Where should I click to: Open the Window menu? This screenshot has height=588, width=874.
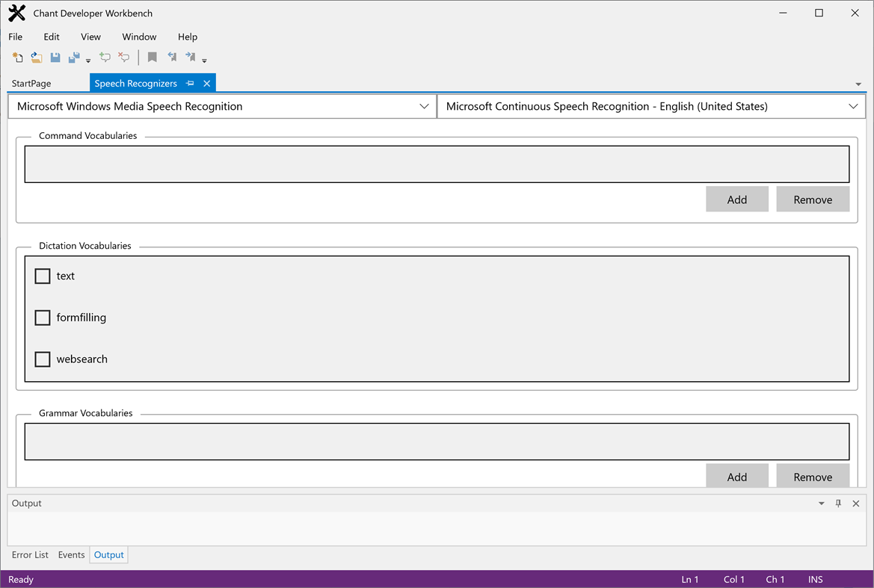(x=139, y=37)
